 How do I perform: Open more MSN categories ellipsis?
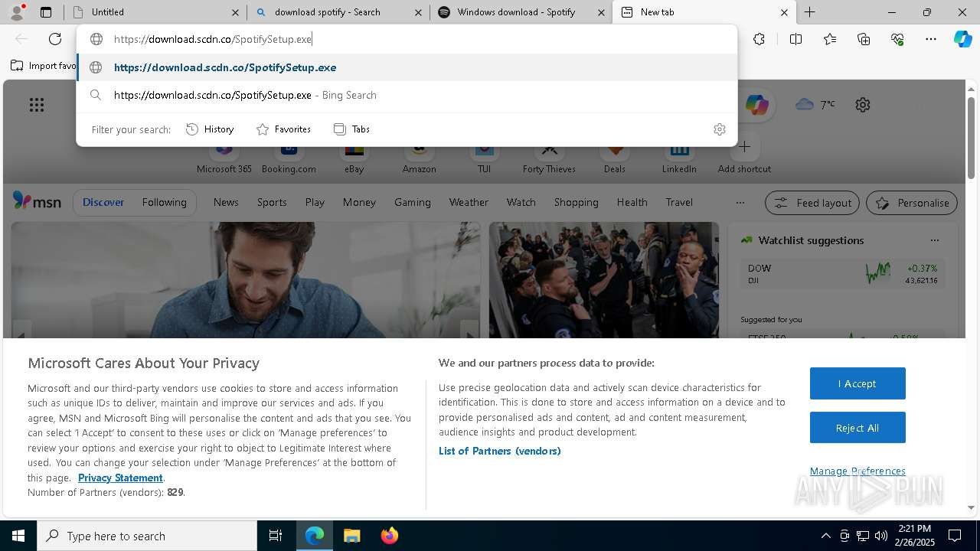coord(740,203)
